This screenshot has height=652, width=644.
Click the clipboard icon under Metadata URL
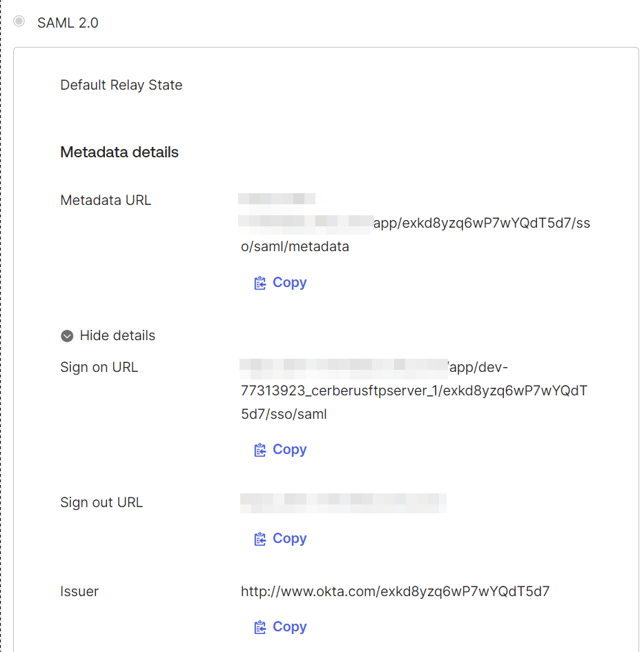(260, 283)
